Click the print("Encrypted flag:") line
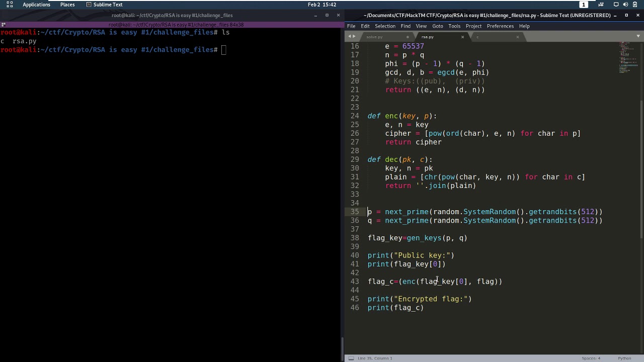Image resolution: width=644 pixels, height=362 pixels. pos(420,299)
